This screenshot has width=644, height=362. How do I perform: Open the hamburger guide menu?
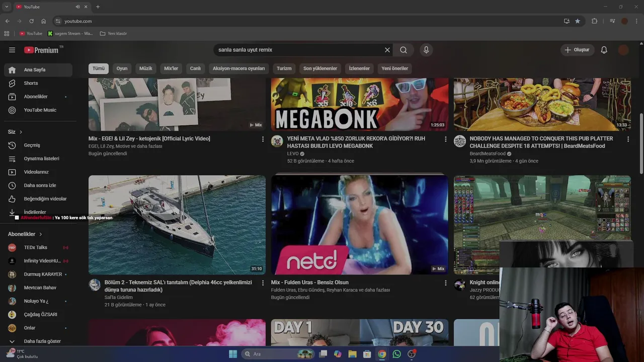[x=12, y=50]
